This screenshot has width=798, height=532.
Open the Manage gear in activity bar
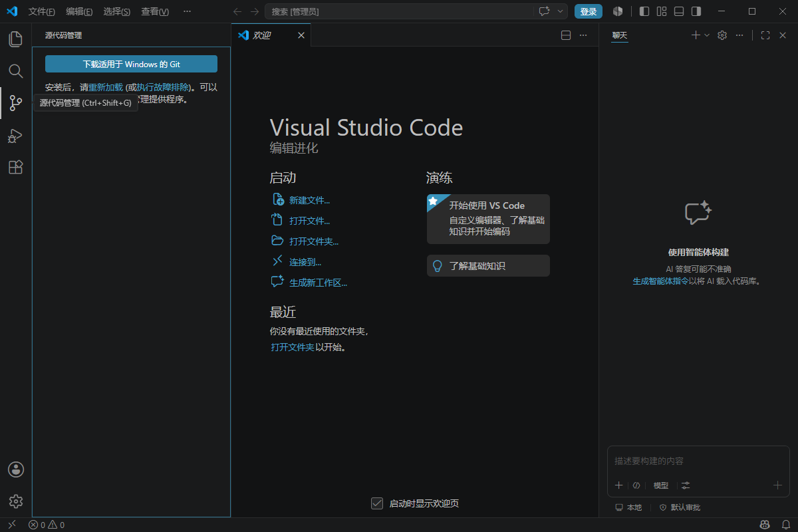coord(16,501)
